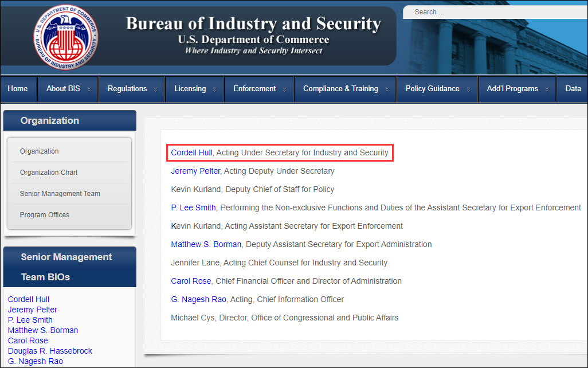The width and height of the screenshot is (588, 368).
Task: Expand the Add'l Programs dropdown arrow
Action: pyautogui.click(x=547, y=89)
